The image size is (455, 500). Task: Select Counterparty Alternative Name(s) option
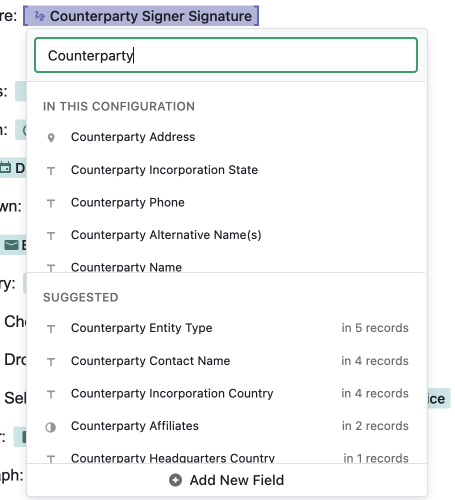226,235
